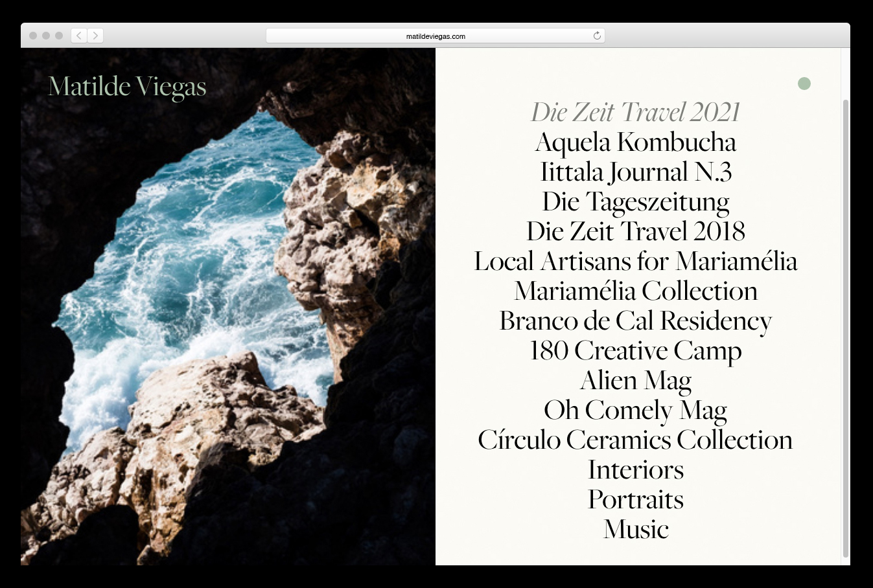Viewport: 873px width, 588px height.
Task: Open the Die Tageszeitung project
Action: (636, 201)
